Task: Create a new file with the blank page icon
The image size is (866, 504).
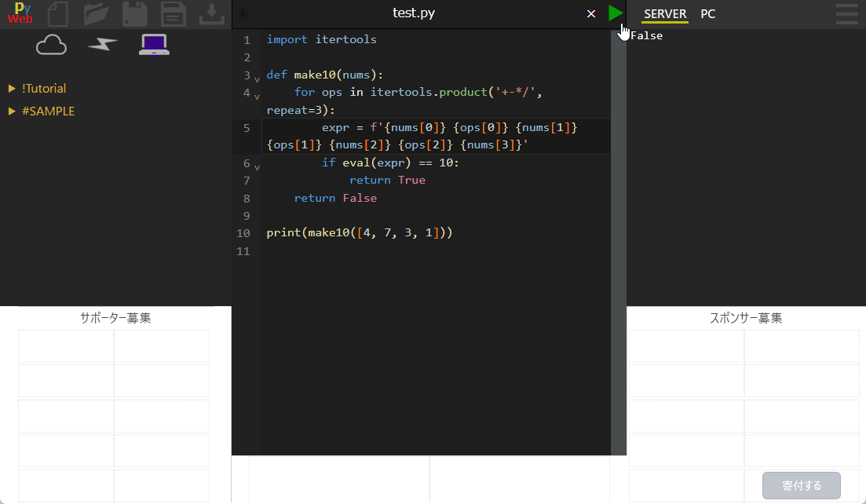Action: point(58,14)
